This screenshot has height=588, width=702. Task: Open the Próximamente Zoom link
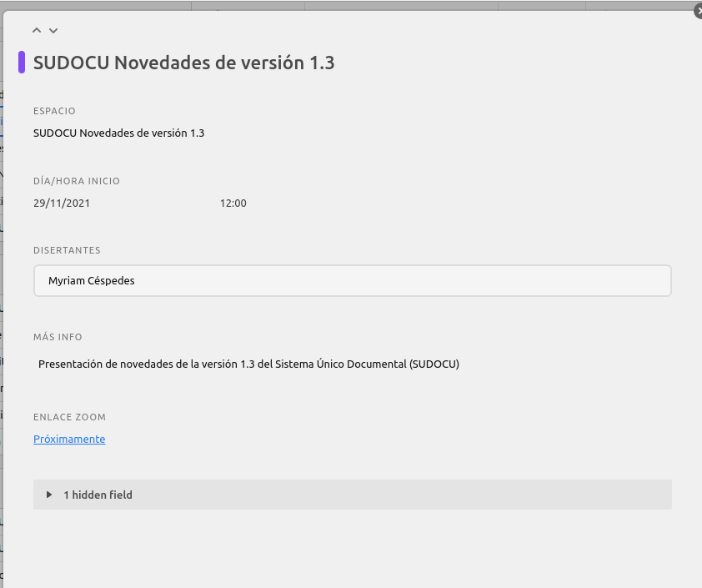69,439
